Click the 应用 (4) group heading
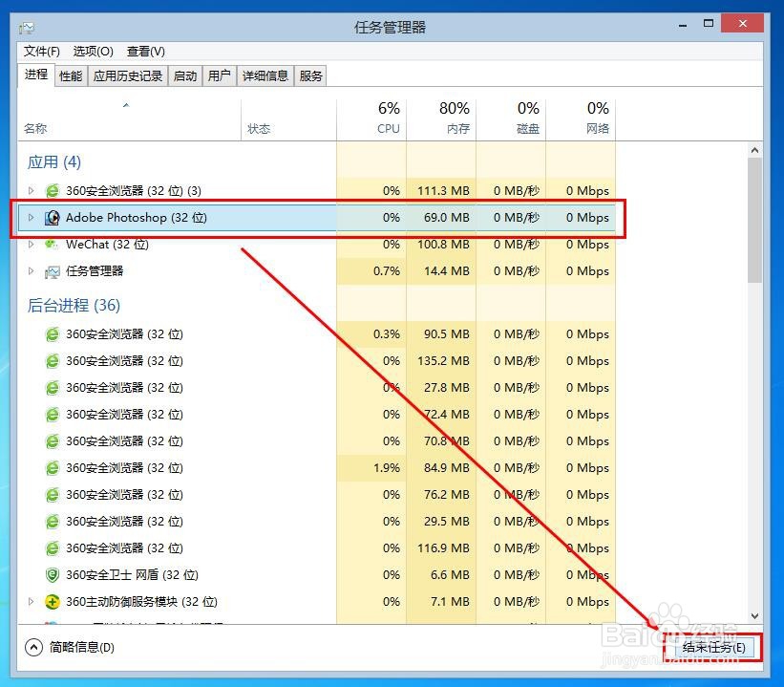Screen dimensions: 784x687 (54, 162)
